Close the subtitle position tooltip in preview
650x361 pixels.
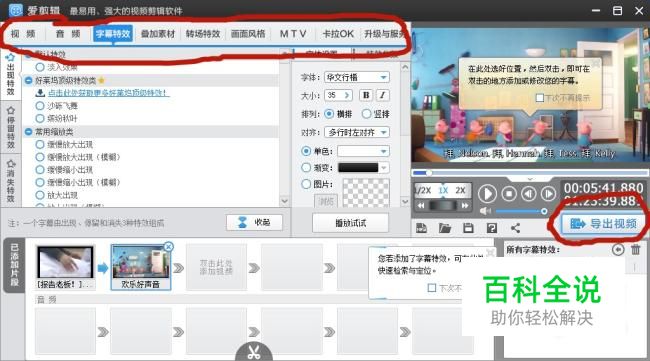click(596, 63)
